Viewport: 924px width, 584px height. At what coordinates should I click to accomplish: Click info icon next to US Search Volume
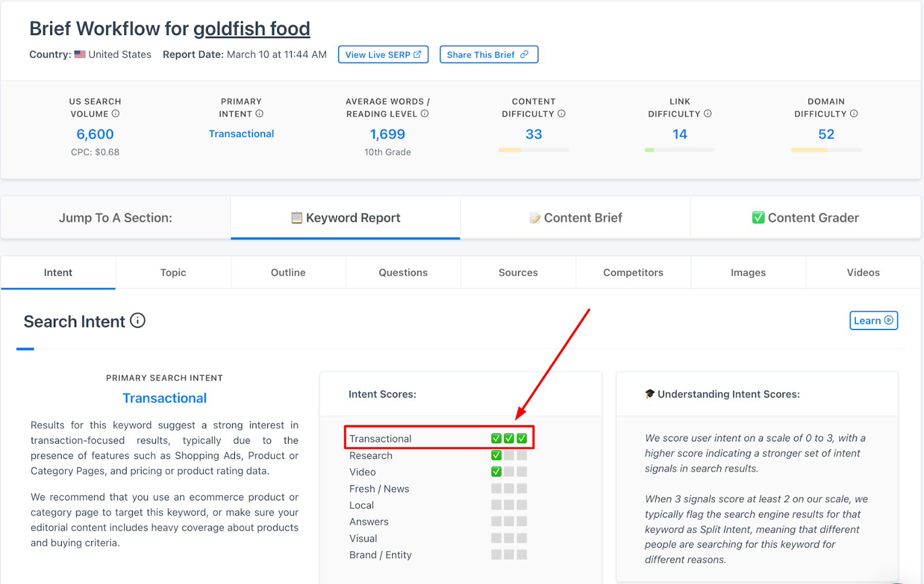[115, 114]
